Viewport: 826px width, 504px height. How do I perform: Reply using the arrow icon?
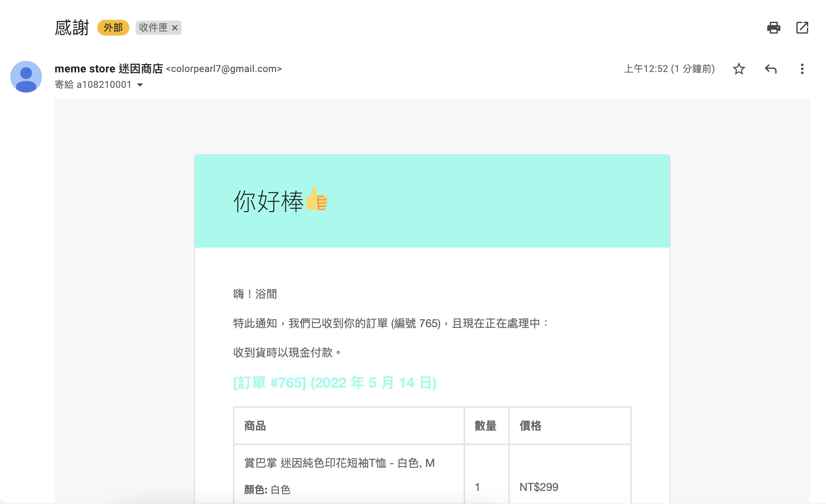pos(770,69)
